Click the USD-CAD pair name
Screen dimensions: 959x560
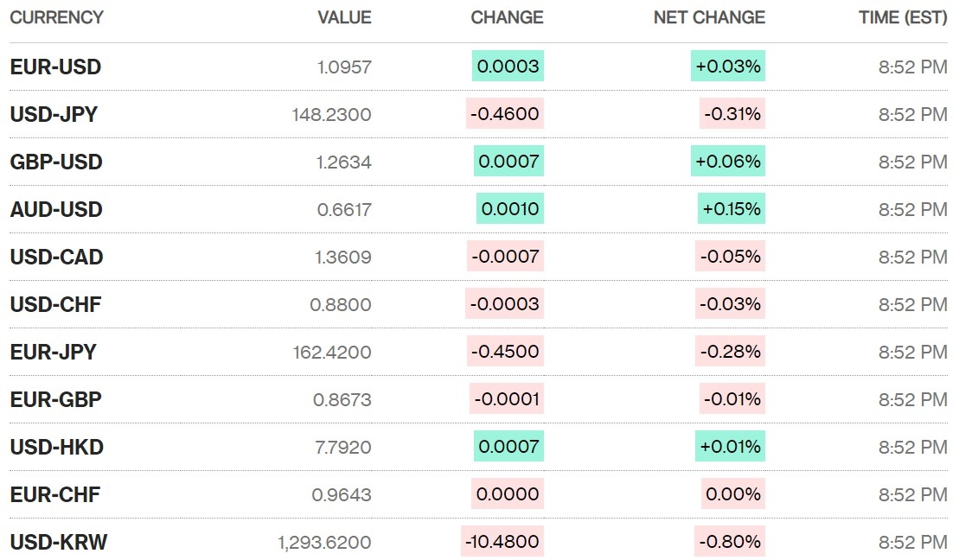tap(56, 257)
